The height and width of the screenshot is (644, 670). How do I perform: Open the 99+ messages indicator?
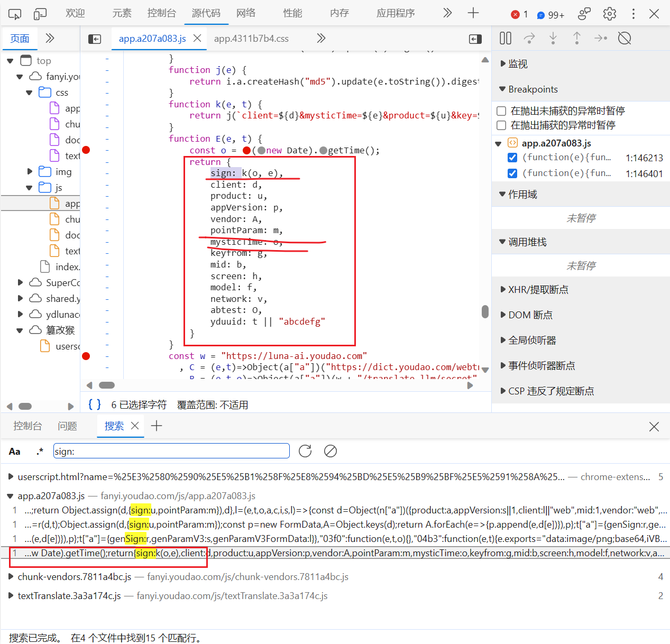(x=550, y=15)
